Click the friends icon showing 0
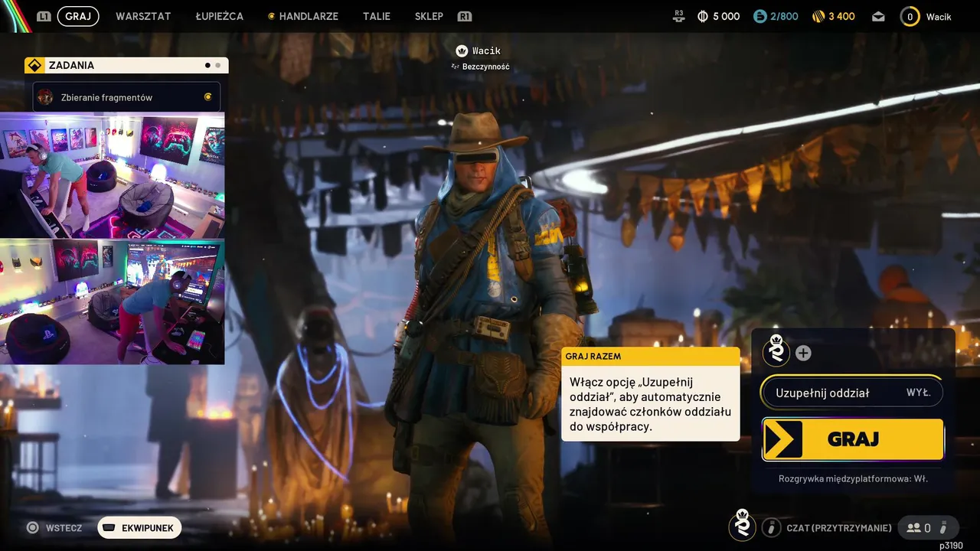 tap(913, 527)
